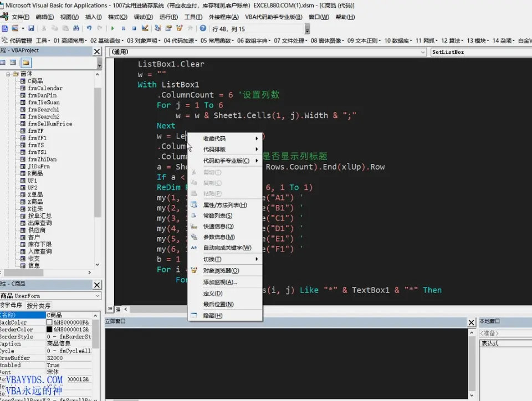Open 代码排版 submenu in context menu
532x401 pixels.
coord(225,149)
